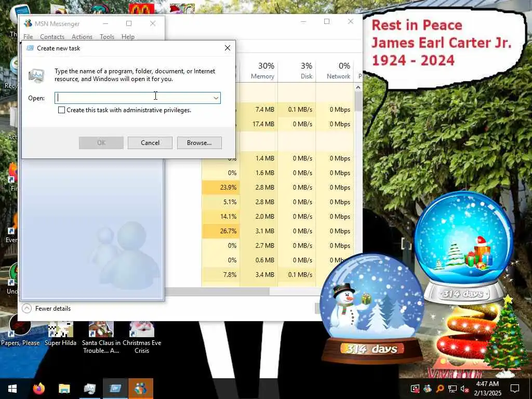Collapse Task Manager with Fewer details
532x399 pixels.
46,309
